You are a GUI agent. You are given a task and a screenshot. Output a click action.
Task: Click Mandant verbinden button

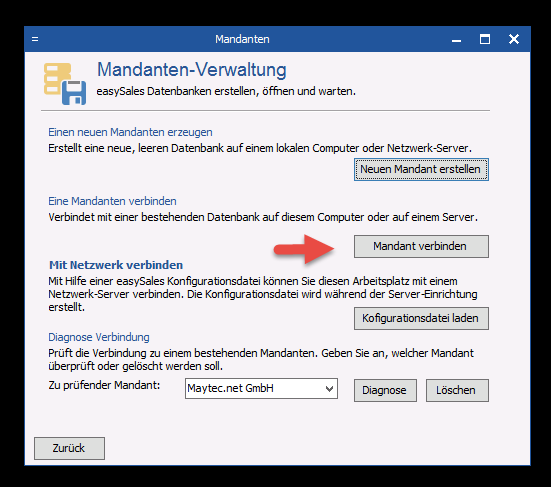point(421,246)
